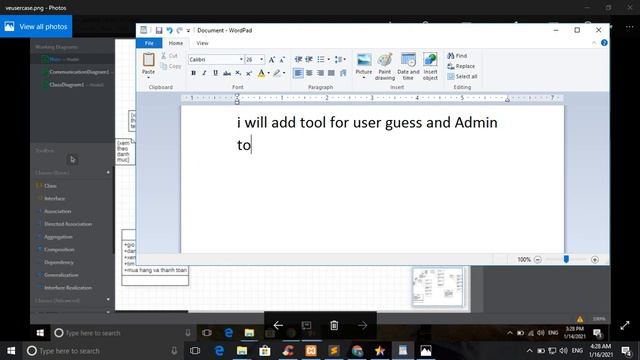Click Grow font icon
This screenshot has height=360, width=640.
click(x=271, y=60)
